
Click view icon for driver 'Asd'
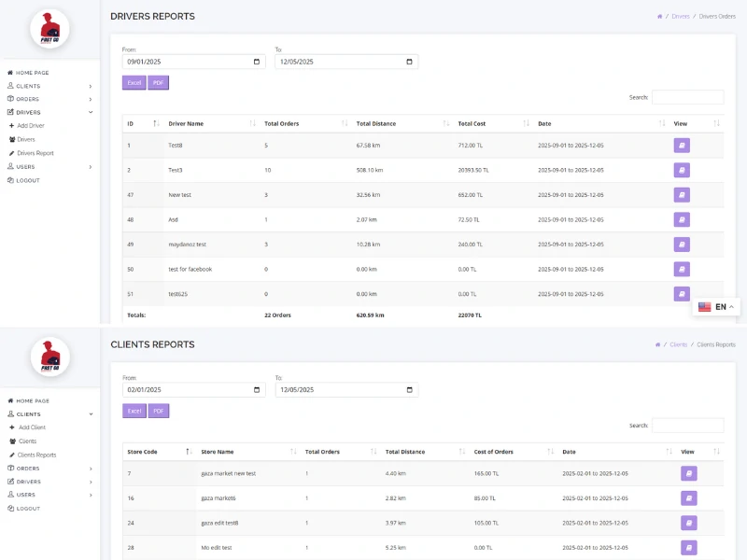click(682, 219)
